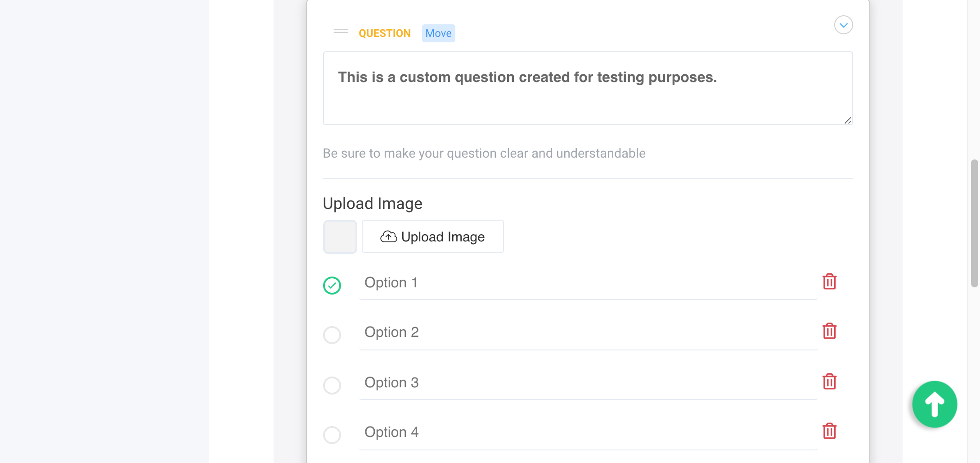The height and width of the screenshot is (463, 980).
Task: Click the green scroll-to-top arrow button
Action: [935, 404]
